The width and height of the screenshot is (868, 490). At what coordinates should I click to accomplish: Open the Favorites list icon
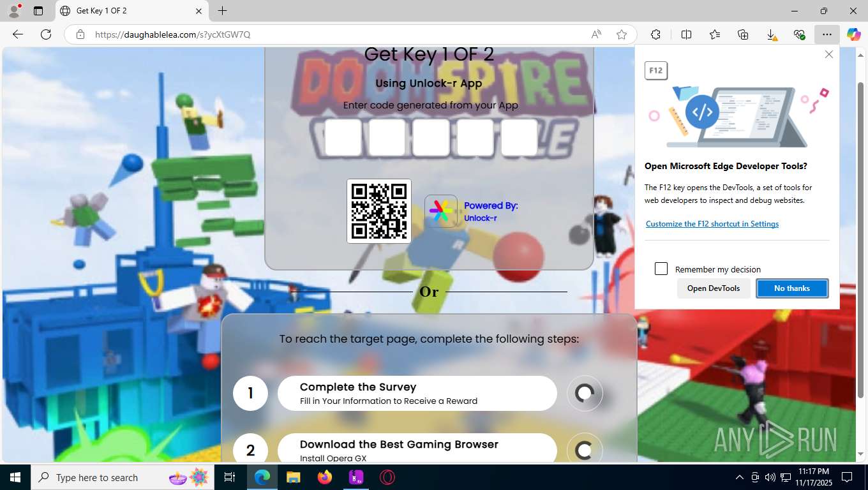(x=715, y=34)
